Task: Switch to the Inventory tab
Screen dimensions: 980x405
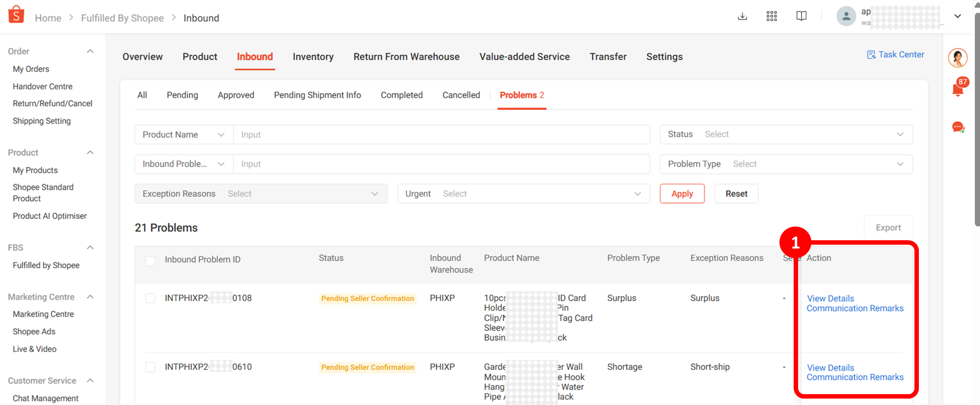Action: point(313,57)
